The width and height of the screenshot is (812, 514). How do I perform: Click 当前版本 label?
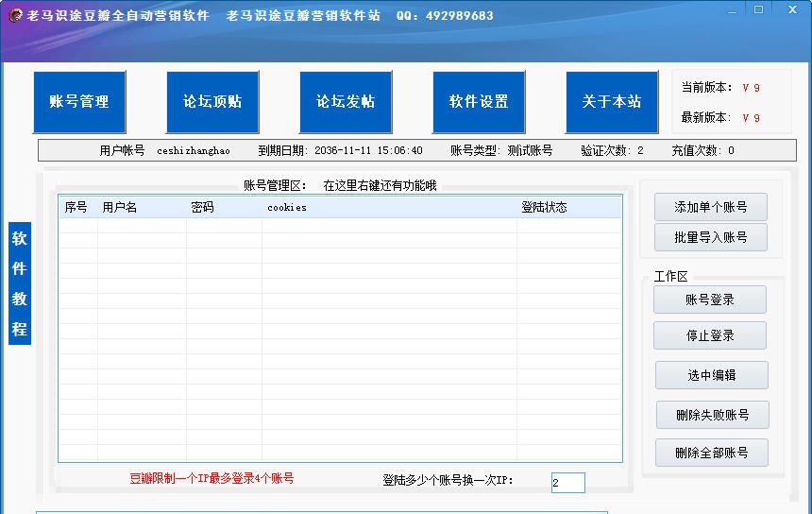click(x=706, y=88)
